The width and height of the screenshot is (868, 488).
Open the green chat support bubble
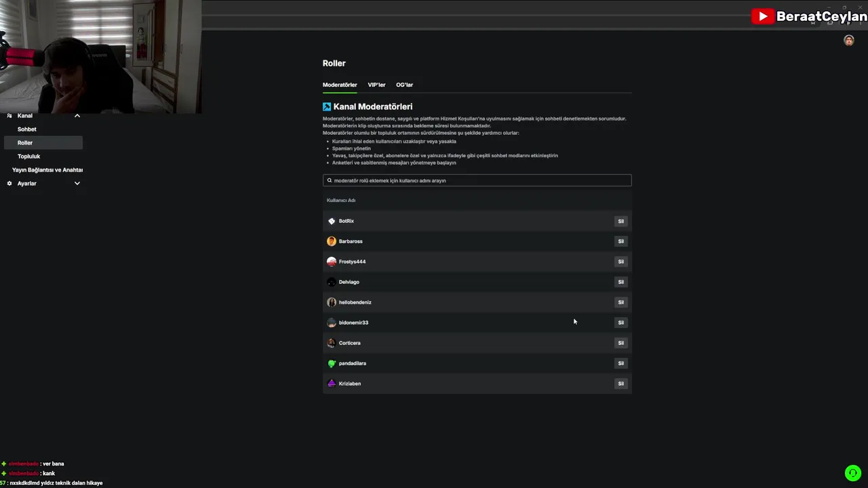click(852, 473)
